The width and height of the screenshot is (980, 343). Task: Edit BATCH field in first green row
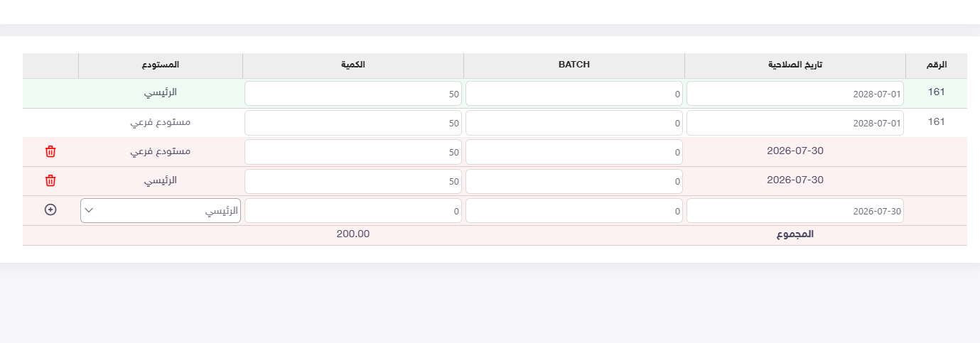574,94
